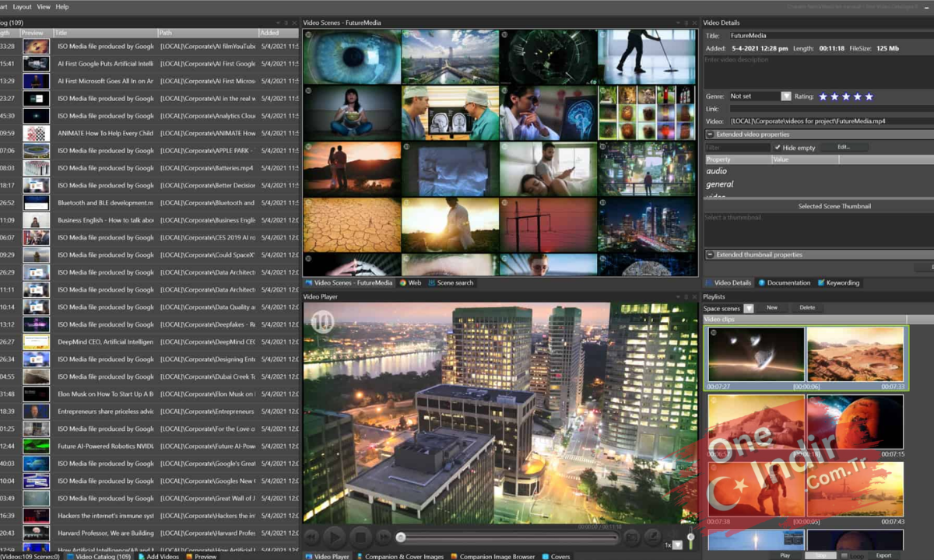
Task: Select the Video Scenes - FutureMedia tab
Action: 349,283
